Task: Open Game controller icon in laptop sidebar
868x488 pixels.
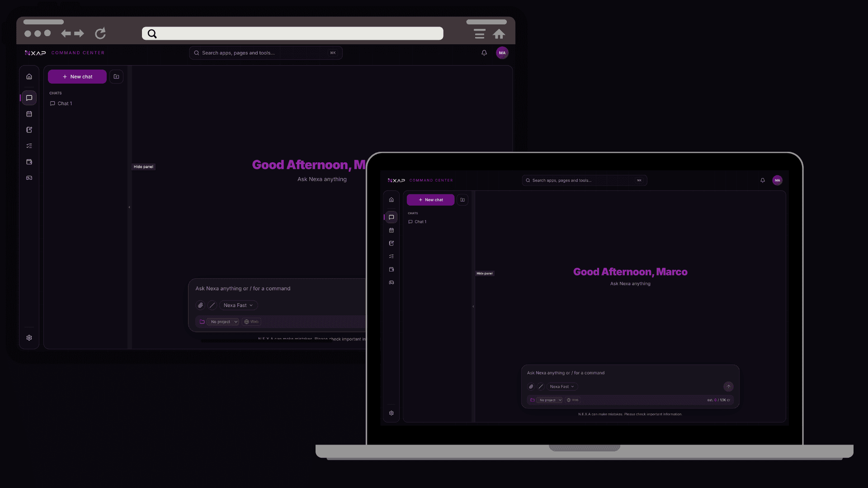Action: pyautogui.click(x=392, y=282)
